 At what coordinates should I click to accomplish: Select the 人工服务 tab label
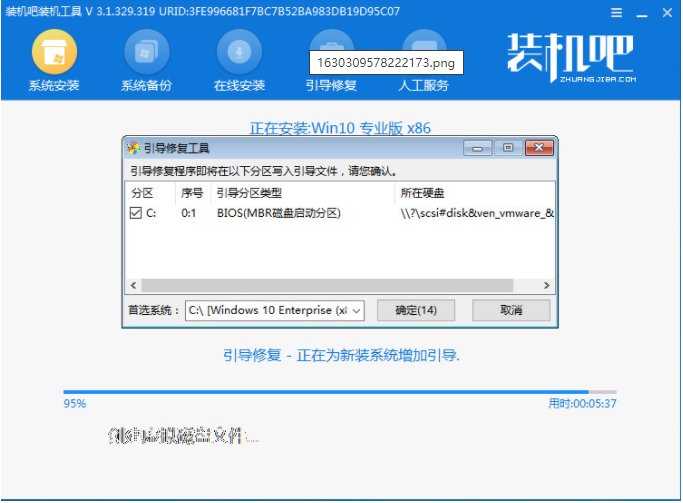click(x=423, y=85)
